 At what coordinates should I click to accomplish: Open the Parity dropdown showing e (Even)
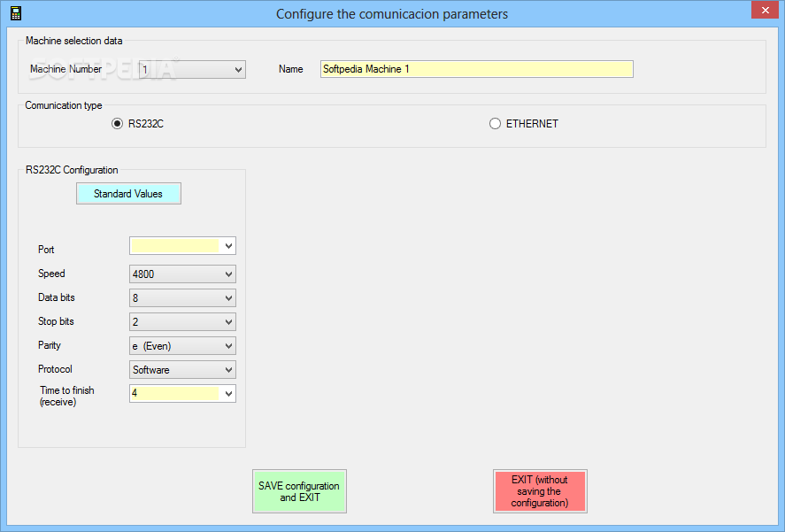tap(182, 346)
